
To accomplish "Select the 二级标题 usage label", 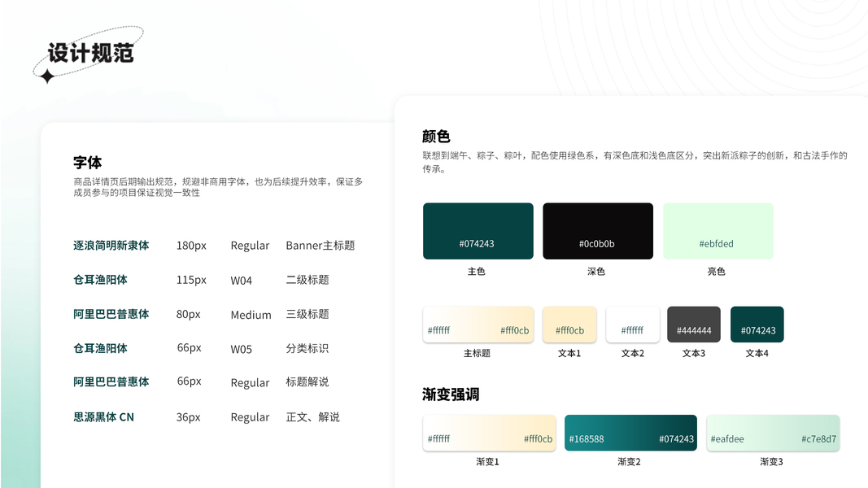I will point(308,280).
